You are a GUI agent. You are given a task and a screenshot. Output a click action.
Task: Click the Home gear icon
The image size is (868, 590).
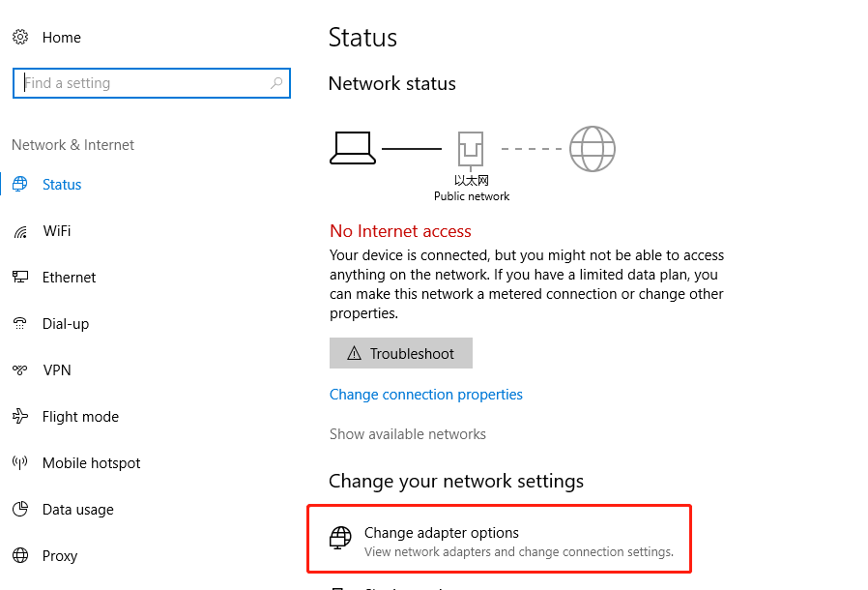point(20,37)
